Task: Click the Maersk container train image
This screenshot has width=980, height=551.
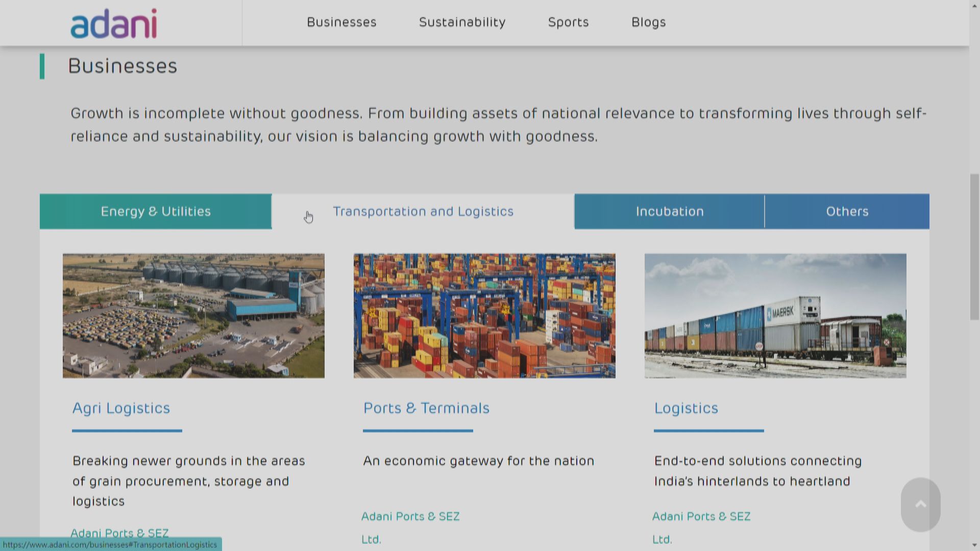Action: coord(775,315)
